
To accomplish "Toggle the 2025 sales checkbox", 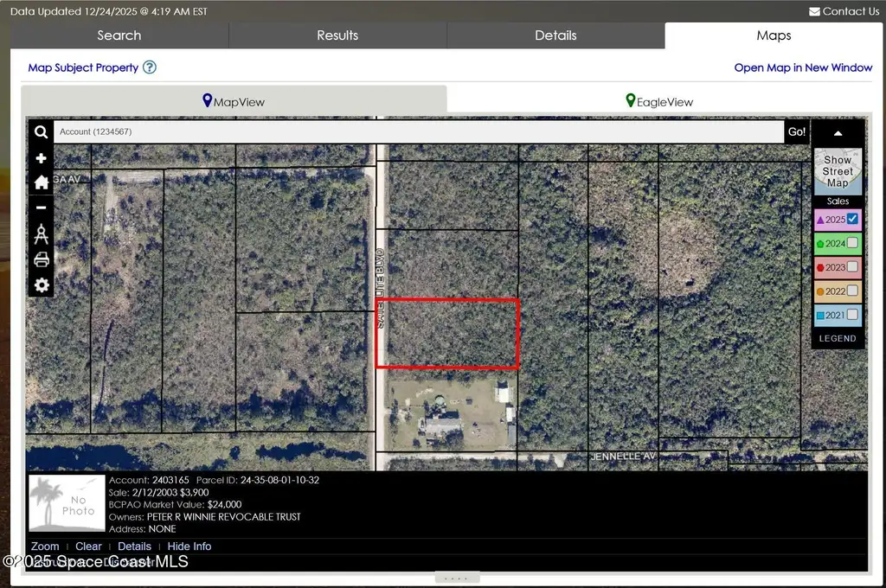I will click(x=852, y=219).
